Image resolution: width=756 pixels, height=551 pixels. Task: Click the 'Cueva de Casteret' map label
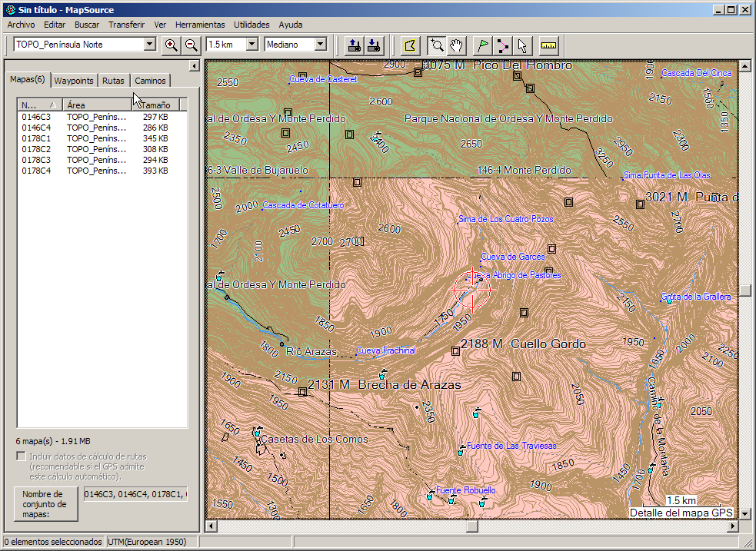(x=323, y=79)
